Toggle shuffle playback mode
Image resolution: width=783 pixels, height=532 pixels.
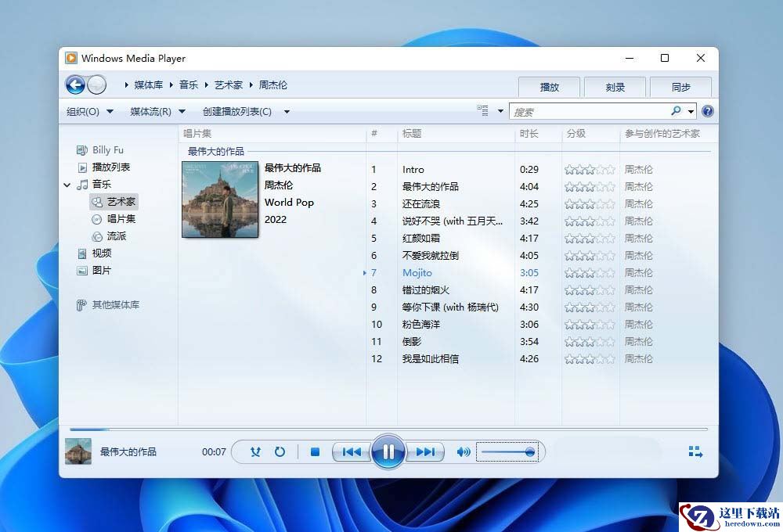[255, 451]
